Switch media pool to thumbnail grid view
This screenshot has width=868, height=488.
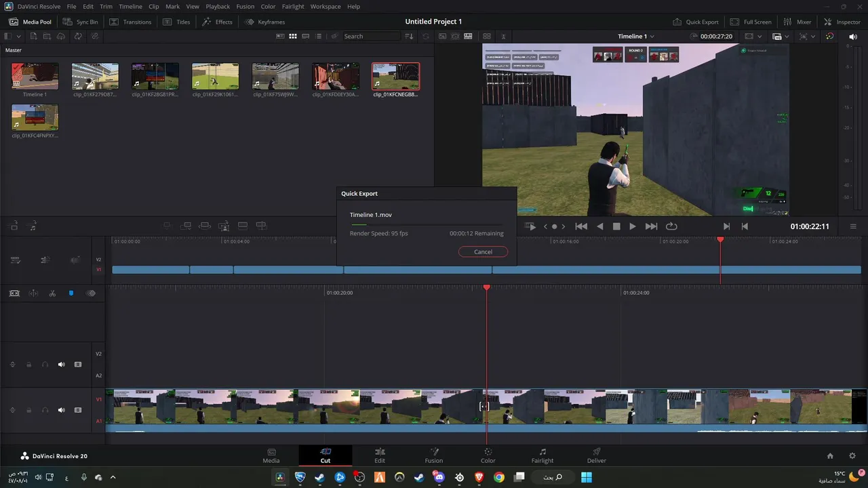pos(293,36)
